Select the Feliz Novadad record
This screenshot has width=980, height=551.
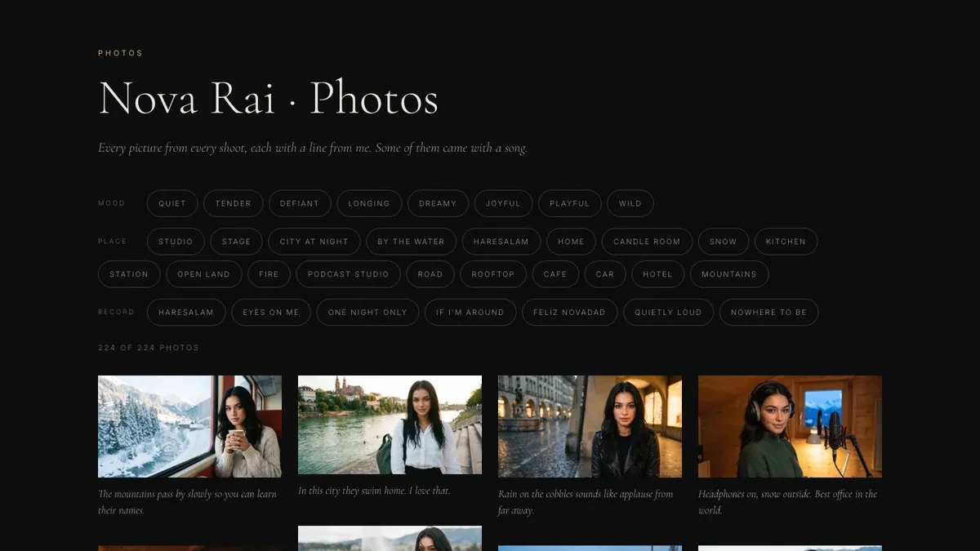pos(570,313)
